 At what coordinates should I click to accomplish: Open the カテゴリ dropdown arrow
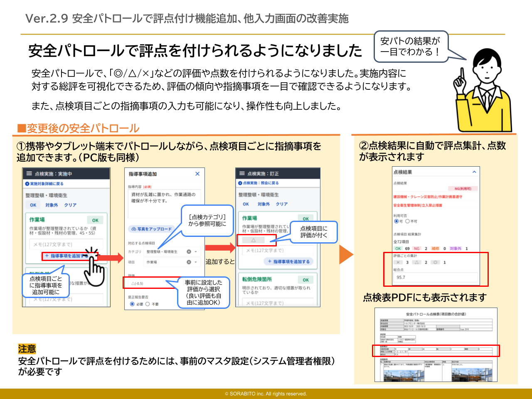click(196, 251)
